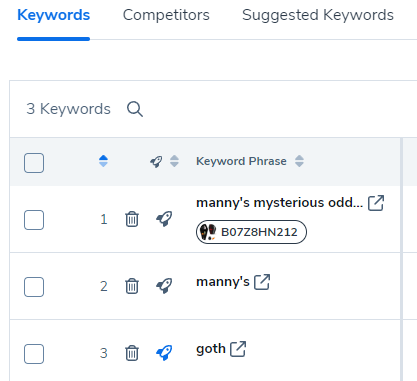
Task: Tick the checkbox for goth row
Action: tap(34, 354)
